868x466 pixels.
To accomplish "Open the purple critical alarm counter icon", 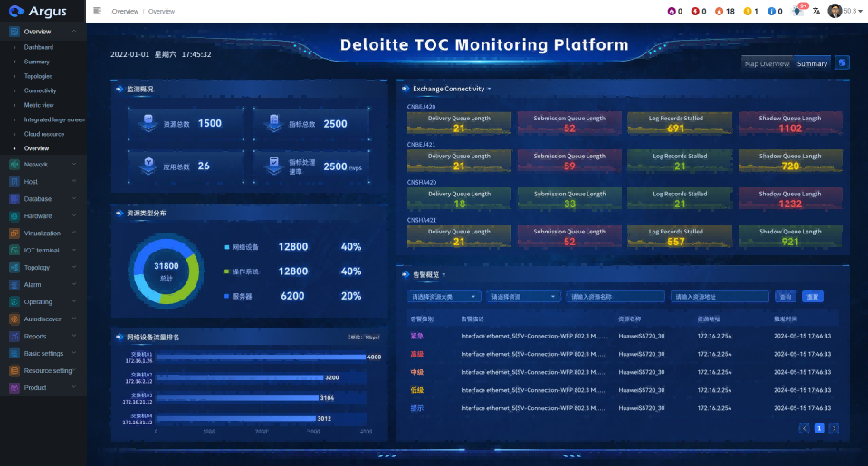I will [x=672, y=11].
